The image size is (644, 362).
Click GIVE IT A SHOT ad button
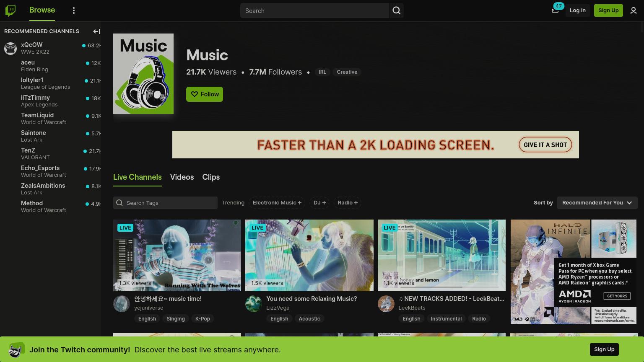(545, 145)
